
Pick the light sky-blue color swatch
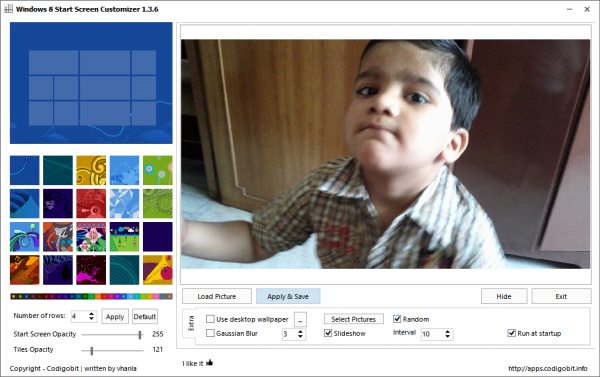pyautogui.click(x=130, y=296)
